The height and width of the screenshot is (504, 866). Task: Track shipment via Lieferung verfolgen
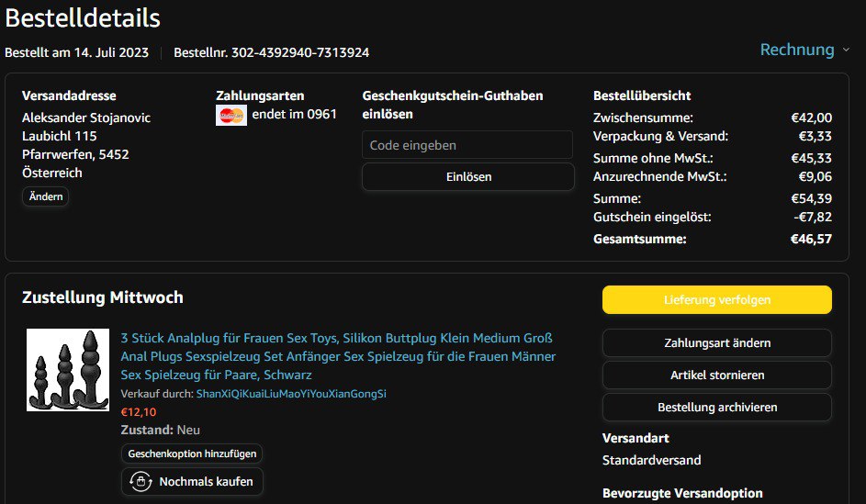(716, 300)
